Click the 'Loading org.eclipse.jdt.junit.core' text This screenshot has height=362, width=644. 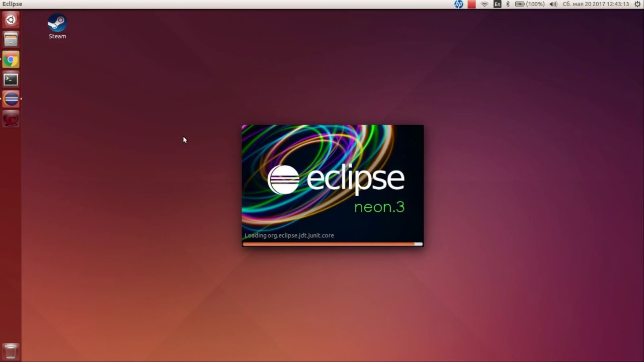[289, 235]
